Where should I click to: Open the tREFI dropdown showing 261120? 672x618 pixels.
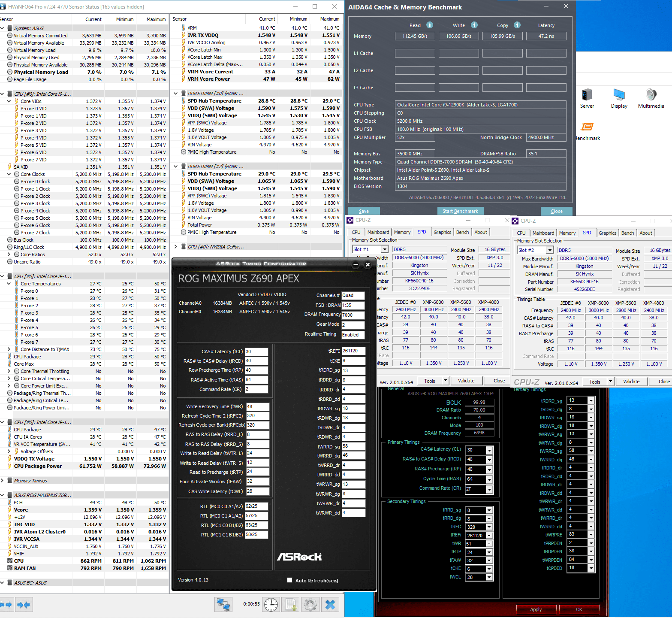click(x=489, y=535)
